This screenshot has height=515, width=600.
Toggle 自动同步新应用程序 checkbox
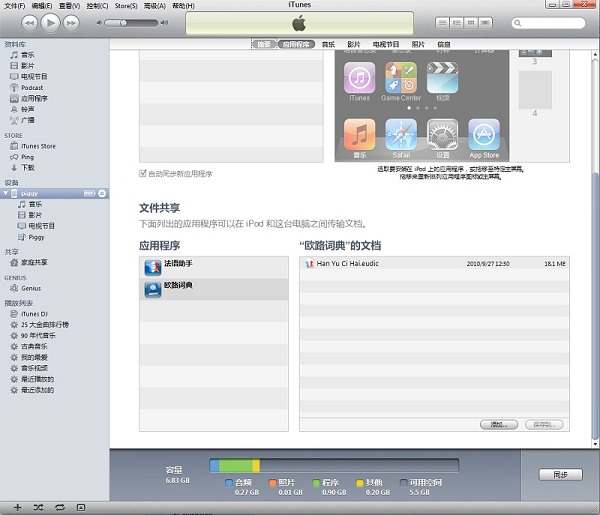pos(143,173)
